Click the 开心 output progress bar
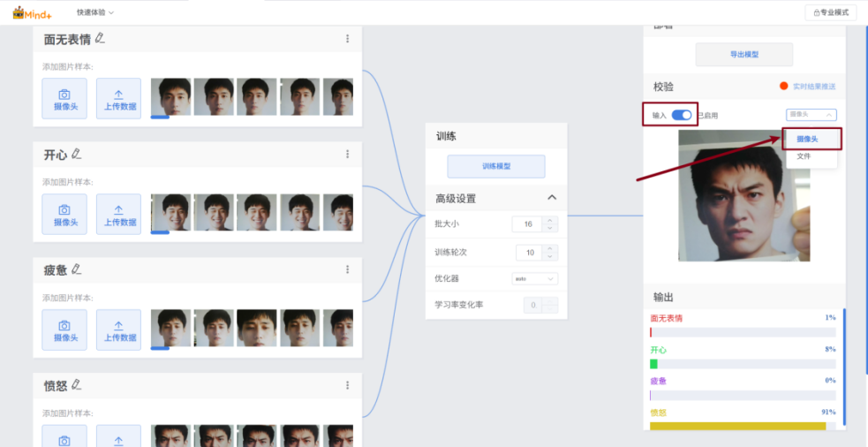Screen dimensions: 868x447 [743, 364]
